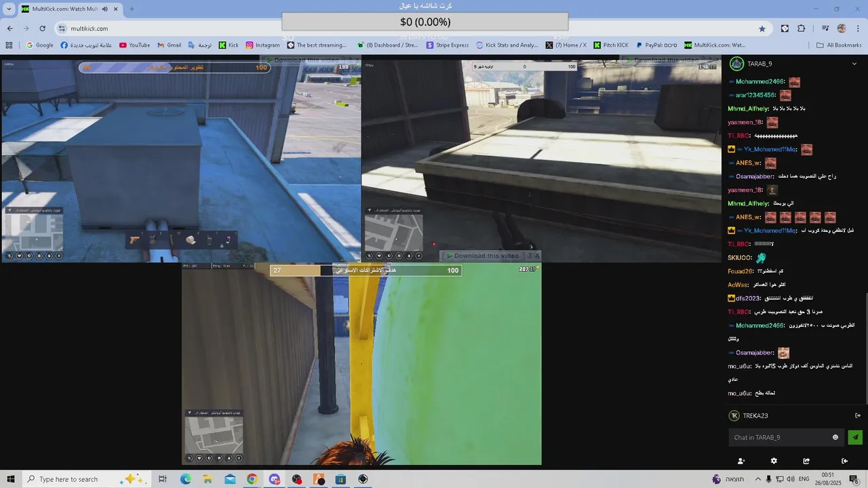This screenshot has height=488, width=868.
Task: Open TARAB_9 channel avatar
Action: coord(736,64)
